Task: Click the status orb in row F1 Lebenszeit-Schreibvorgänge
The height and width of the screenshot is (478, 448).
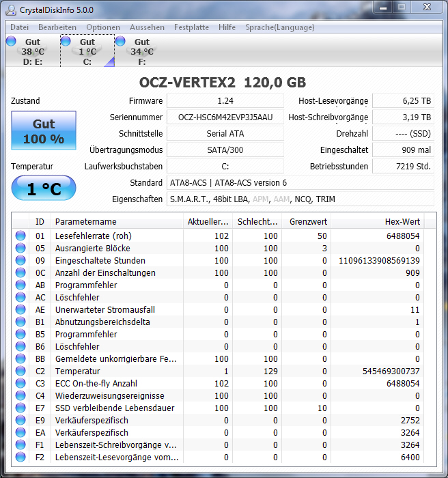Action: (20, 445)
